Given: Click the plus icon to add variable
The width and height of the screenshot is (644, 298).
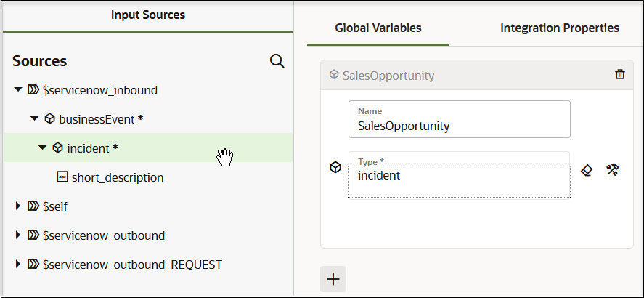Looking at the screenshot, I should (333, 278).
